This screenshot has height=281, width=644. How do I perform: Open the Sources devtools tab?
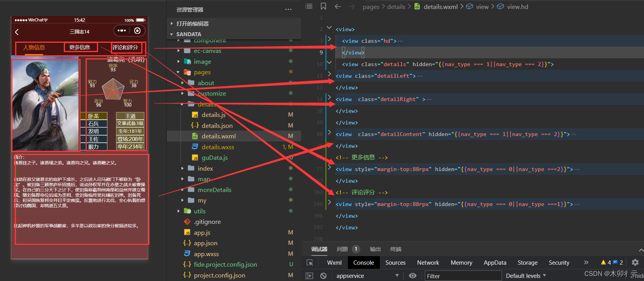(x=395, y=263)
